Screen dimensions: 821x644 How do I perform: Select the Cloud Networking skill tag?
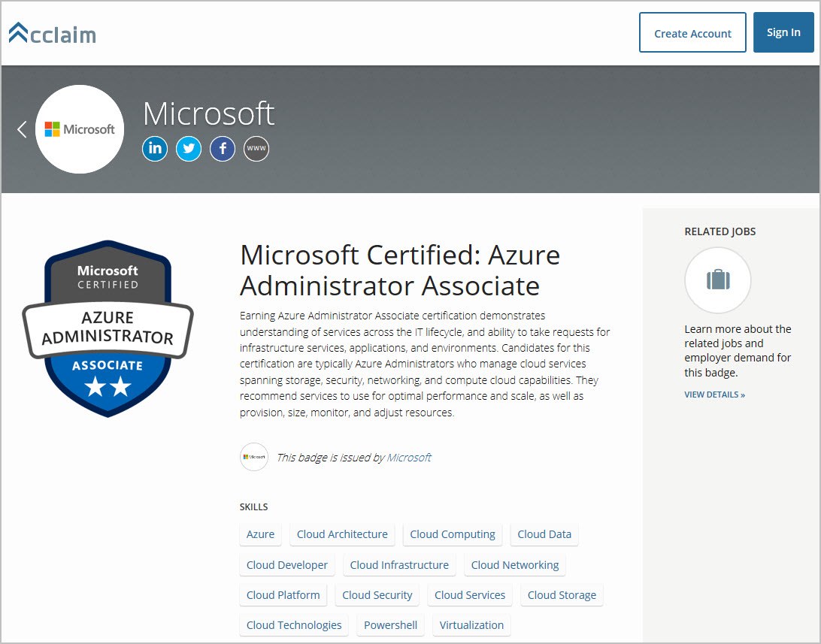(x=515, y=565)
